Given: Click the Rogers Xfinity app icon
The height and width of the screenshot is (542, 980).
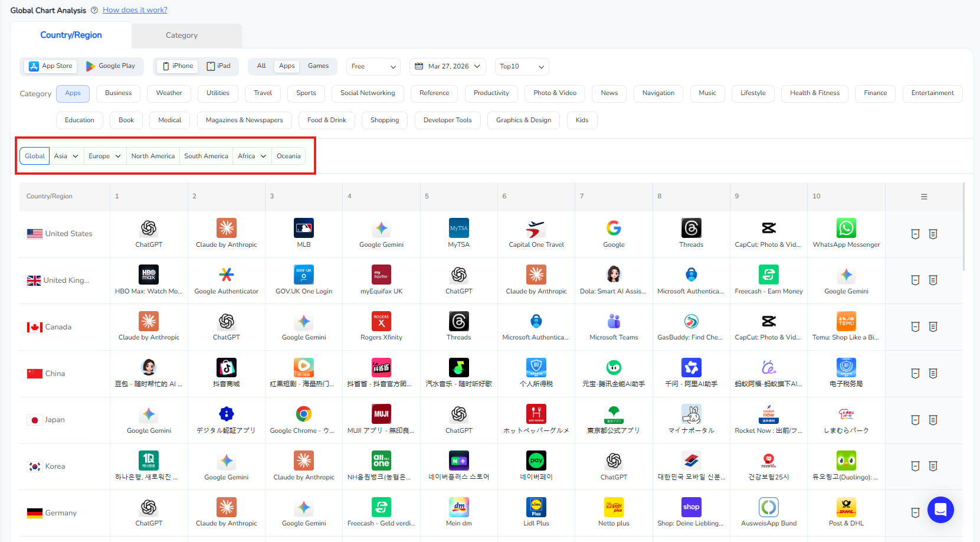Looking at the screenshot, I should point(381,322).
